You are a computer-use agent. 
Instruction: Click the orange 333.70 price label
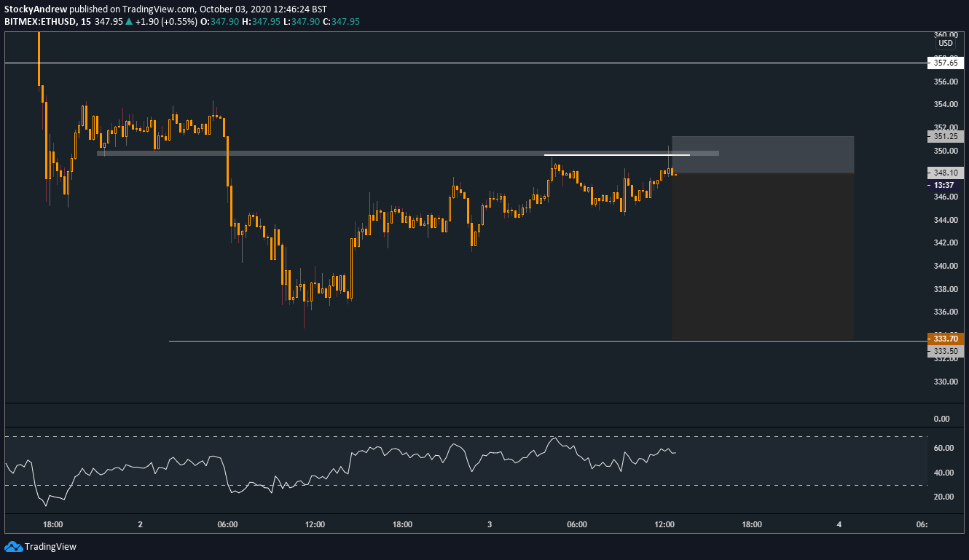tap(945, 339)
